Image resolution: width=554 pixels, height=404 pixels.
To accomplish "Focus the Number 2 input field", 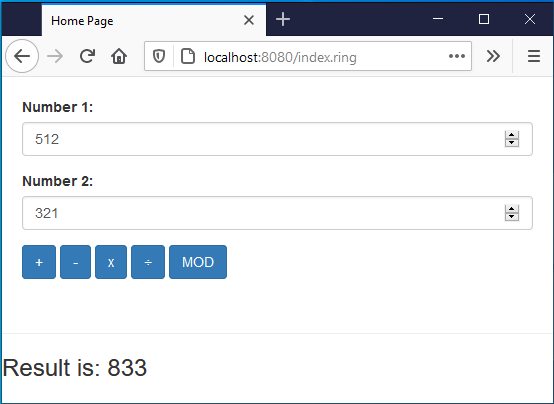I will (x=277, y=213).
